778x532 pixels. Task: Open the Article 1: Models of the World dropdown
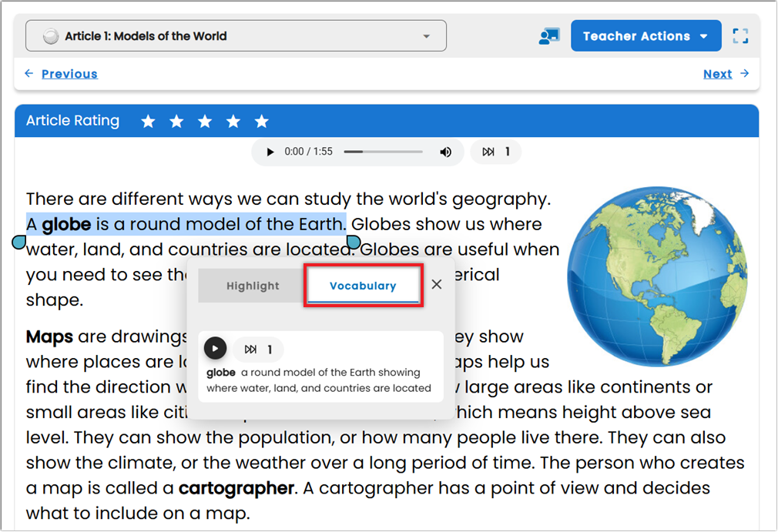pyautogui.click(x=236, y=35)
